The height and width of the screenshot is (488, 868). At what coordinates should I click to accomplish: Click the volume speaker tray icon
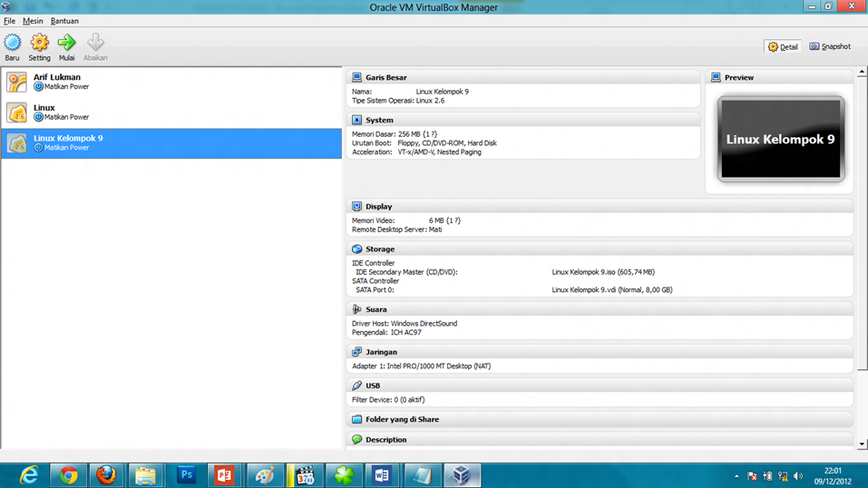click(x=797, y=476)
